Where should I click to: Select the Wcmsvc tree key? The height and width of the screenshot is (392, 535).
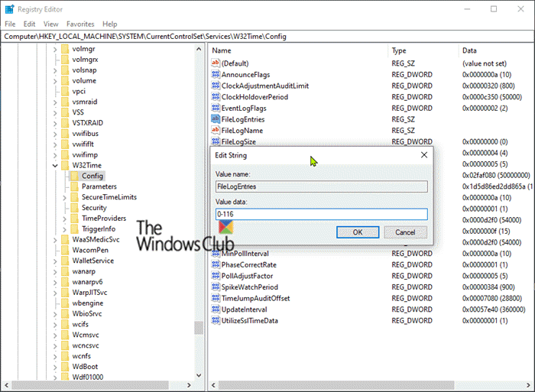[86, 335]
